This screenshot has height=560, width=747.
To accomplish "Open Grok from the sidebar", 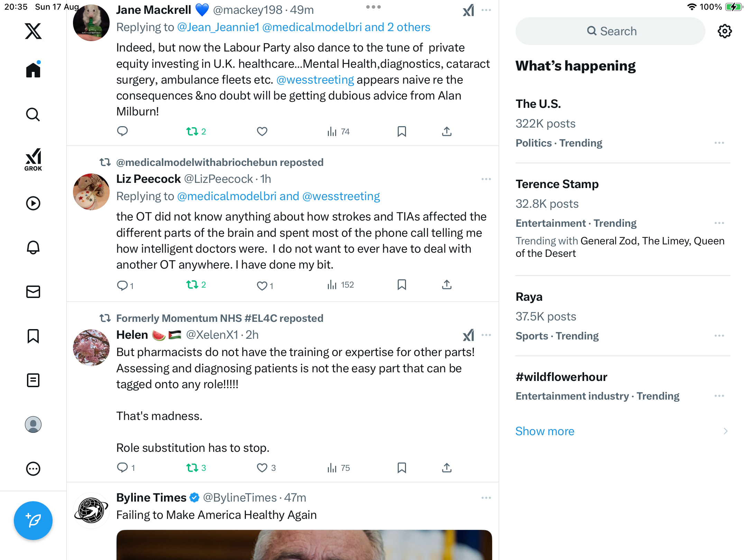I will click(x=33, y=159).
